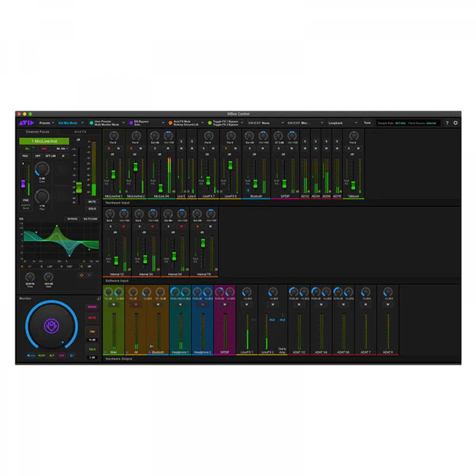
Task: Toggle the SFT LIM button
Action: 50,156
